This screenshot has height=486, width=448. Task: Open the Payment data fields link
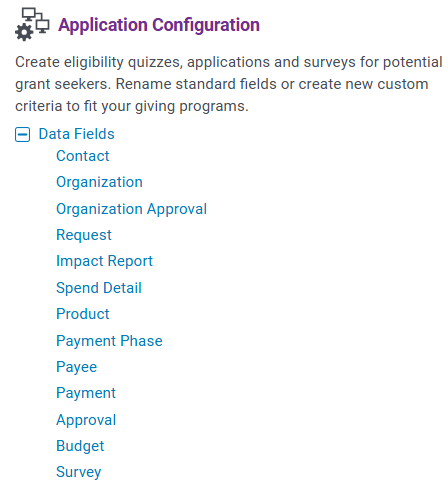(86, 393)
